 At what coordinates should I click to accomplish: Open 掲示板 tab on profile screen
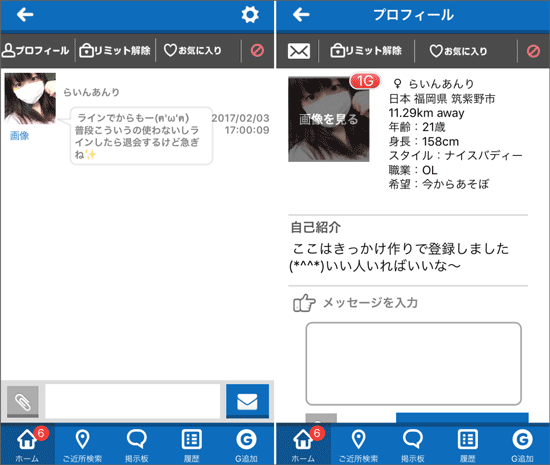click(x=413, y=444)
